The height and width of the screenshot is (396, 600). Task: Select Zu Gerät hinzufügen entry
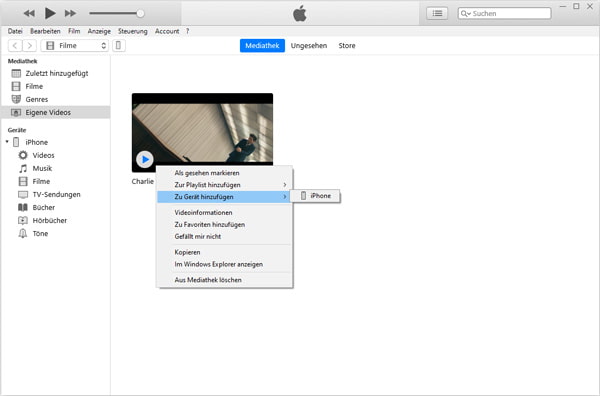coord(225,197)
